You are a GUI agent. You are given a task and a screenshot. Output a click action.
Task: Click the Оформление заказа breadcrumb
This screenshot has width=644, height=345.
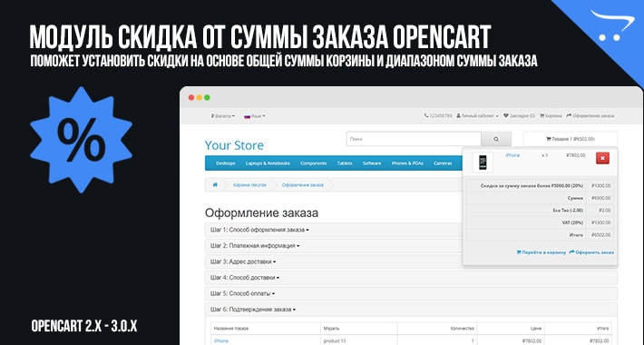click(x=302, y=185)
